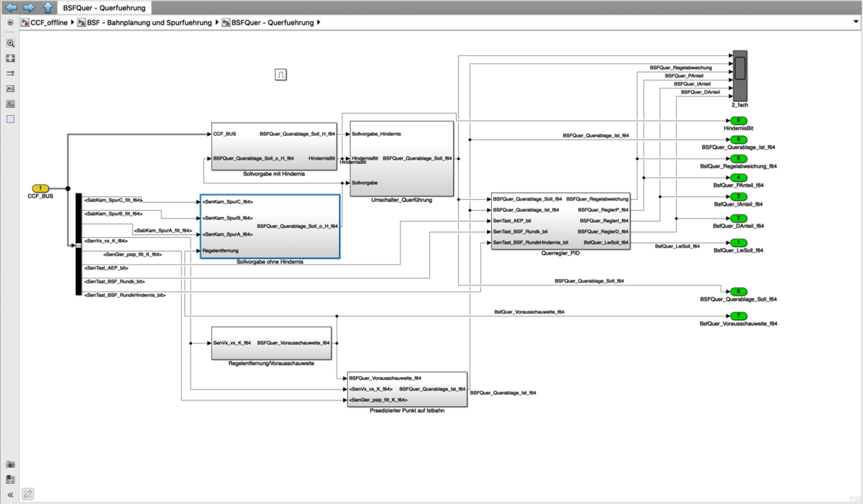Select the Annotation text tool

[x=10, y=88]
